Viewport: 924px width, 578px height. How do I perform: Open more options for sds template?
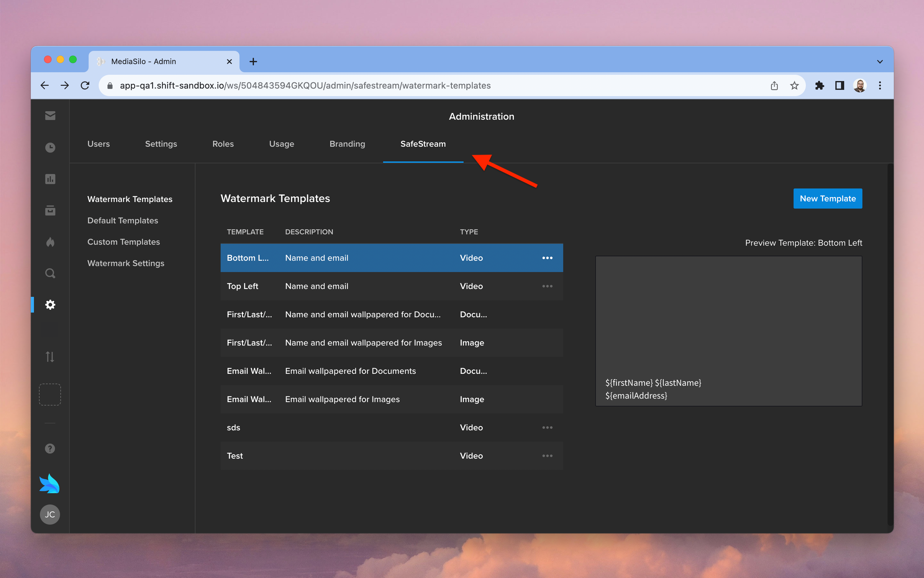pyautogui.click(x=547, y=428)
